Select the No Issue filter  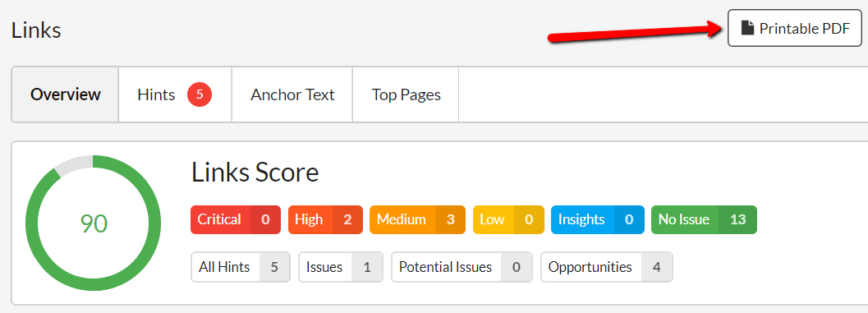(704, 219)
